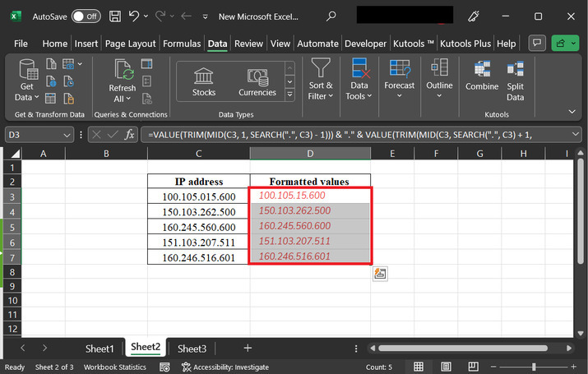Select cell C5 containing 160.245.560.600
The height and width of the screenshot is (374, 588).
click(199, 227)
